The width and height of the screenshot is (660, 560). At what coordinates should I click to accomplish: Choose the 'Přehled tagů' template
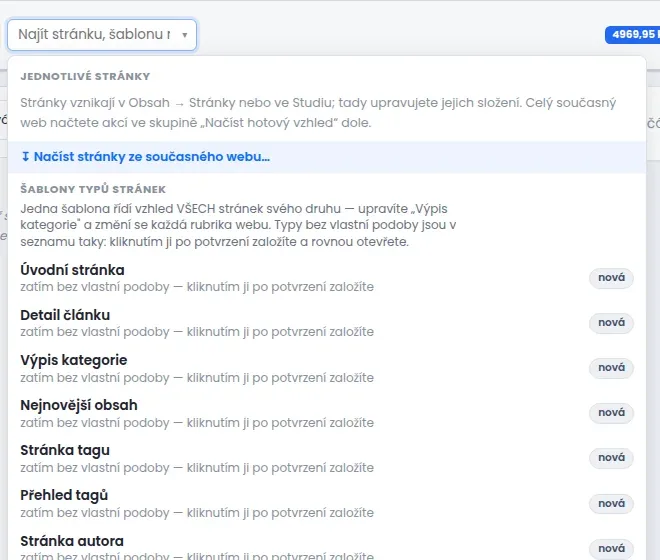pos(327,504)
